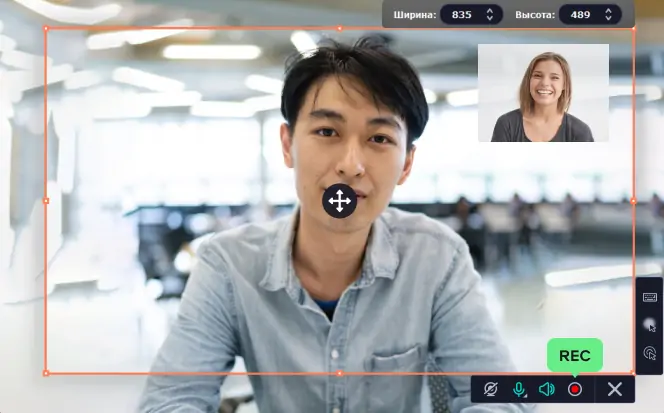The height and width of the screenshot is (413, 664).
Task: Increase Высота with its up arrow
Action: pyautogui.click(x=609, y=11)
